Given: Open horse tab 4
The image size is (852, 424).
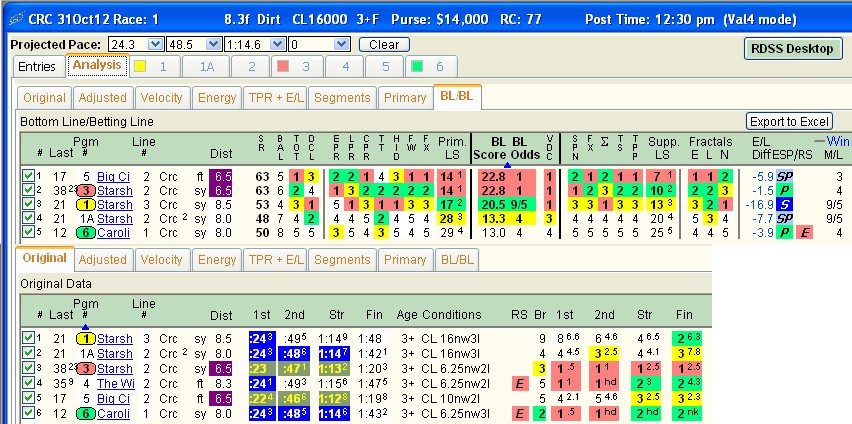Looking at the screenshot, I should tap(346, 67).
